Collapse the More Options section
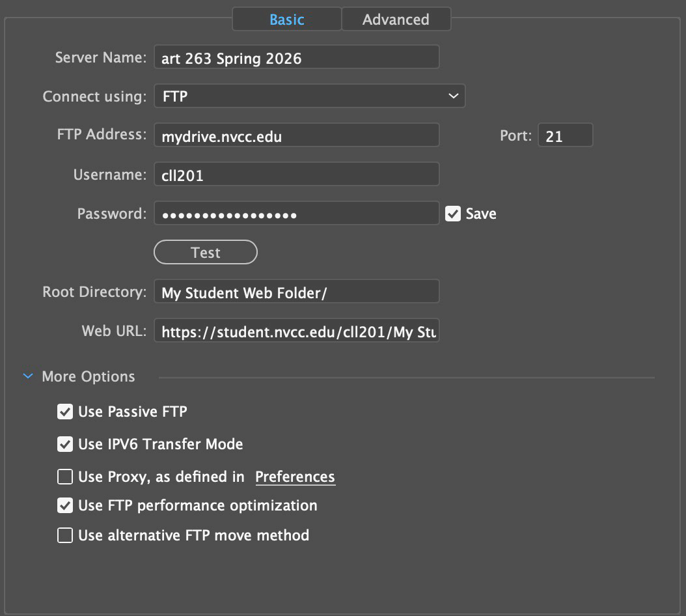Viewport: 686px width, 616px height. [x=28, y=376]
